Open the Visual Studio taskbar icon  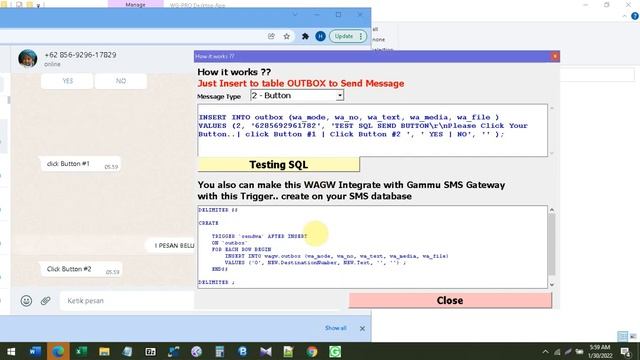[266, 351]
